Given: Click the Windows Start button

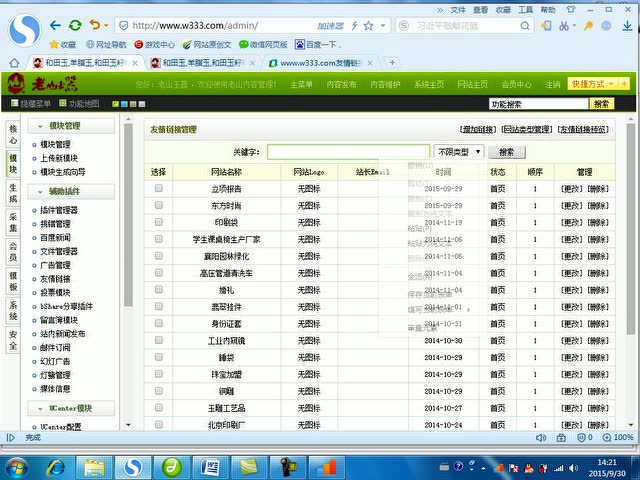Looking at the screenshot, I should [17, 466].
